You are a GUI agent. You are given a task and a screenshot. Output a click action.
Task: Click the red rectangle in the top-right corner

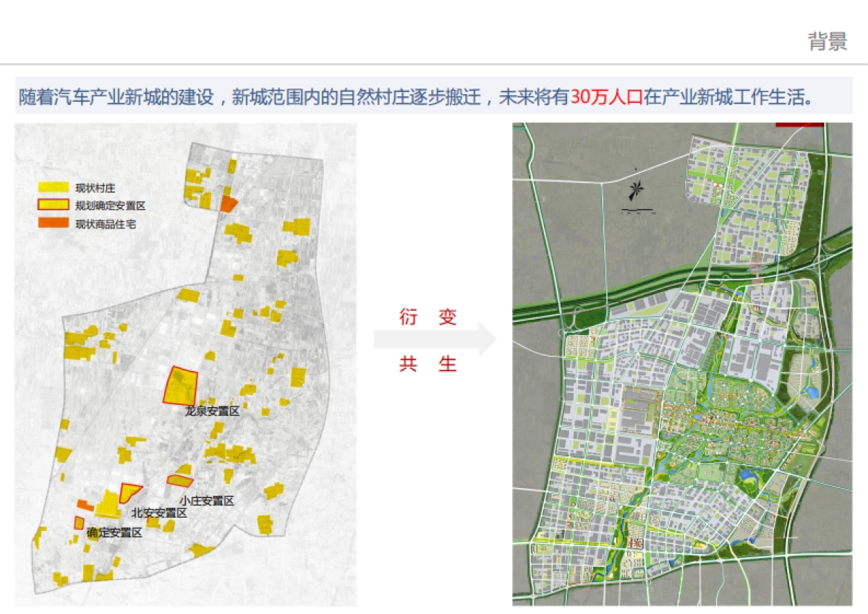point(799,124)
